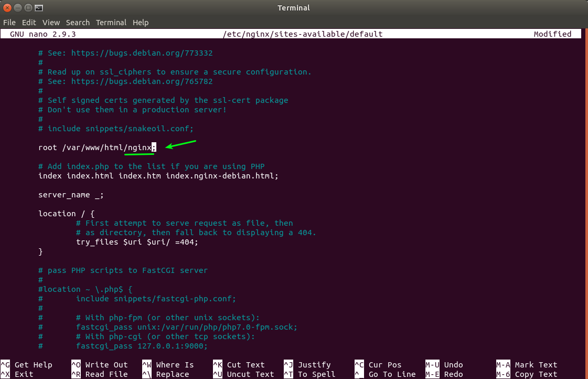Click the try_files $uri line
The image size is (588, 379).
tap(137, 242)
